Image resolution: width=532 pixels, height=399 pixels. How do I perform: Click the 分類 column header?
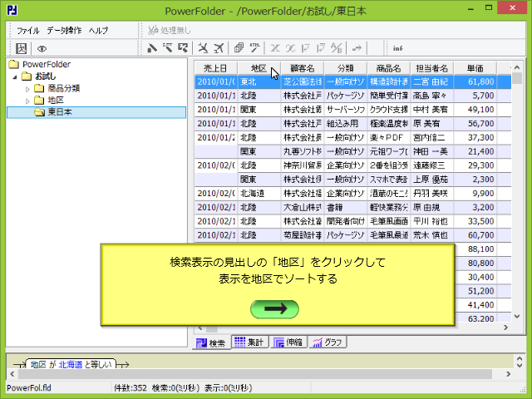point(346,68)
